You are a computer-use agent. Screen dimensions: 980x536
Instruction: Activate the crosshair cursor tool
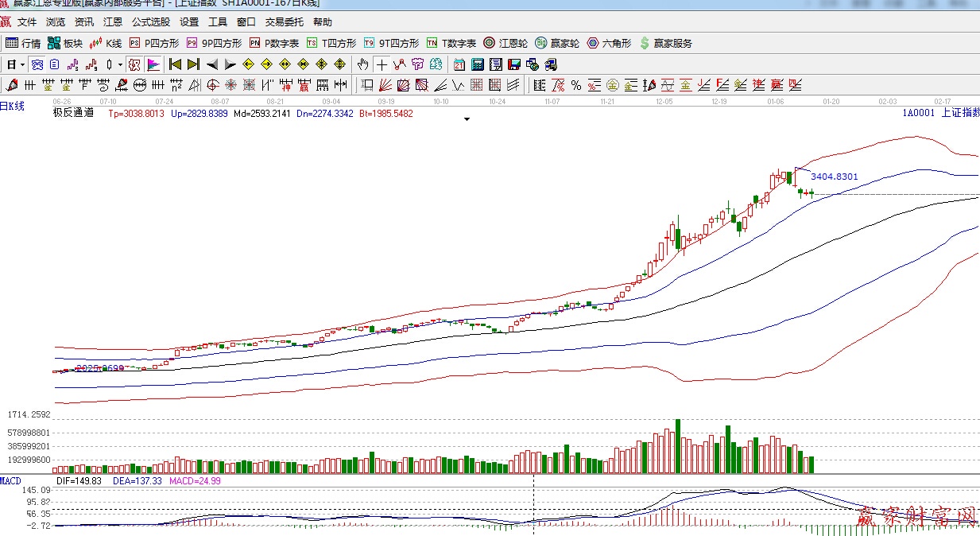[x=382, y=64]
